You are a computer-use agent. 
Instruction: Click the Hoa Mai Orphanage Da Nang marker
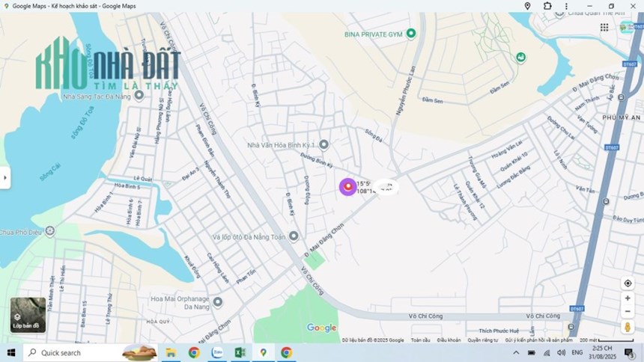click(x=218, y=302)
